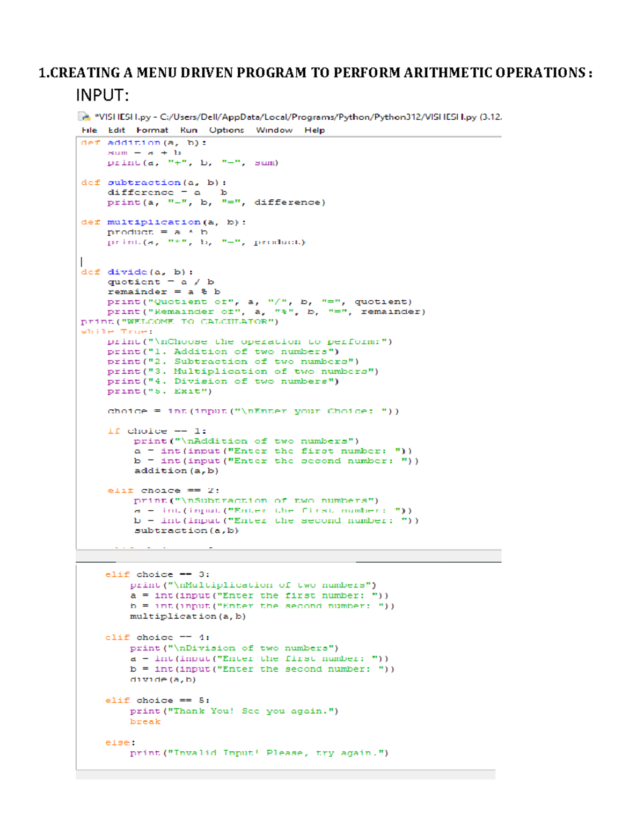The height and width of the screenshot is (834, 644).
Task: Open the Help menu
Action: click(315, 130)
